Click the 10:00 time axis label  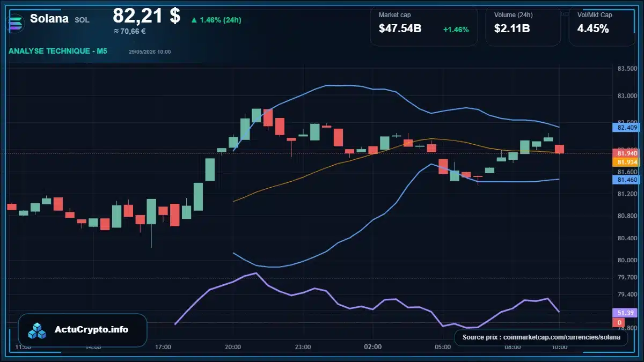tap(559, 347)
